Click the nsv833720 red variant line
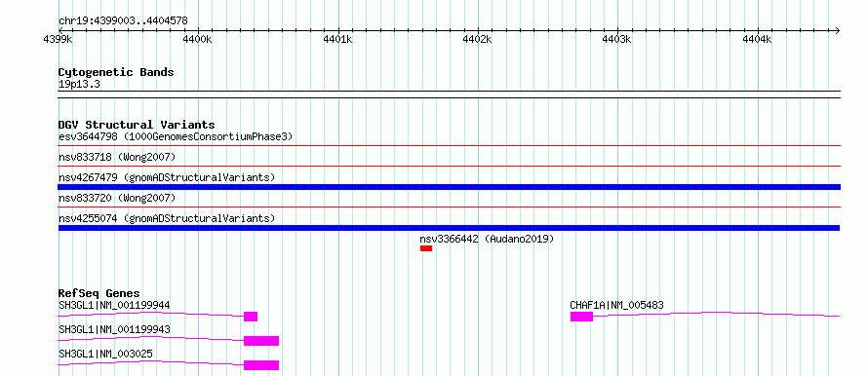Viewport: 868px width, 376px height. coord(450,207)
